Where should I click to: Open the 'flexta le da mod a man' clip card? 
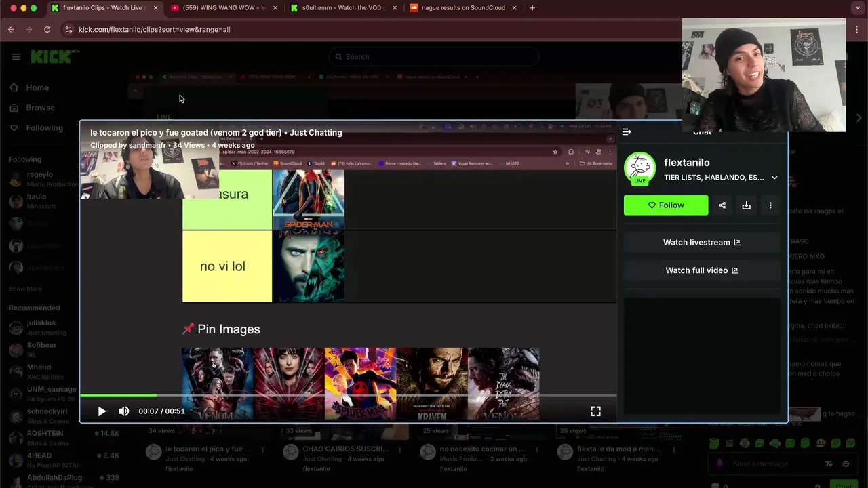coord(618,449)
